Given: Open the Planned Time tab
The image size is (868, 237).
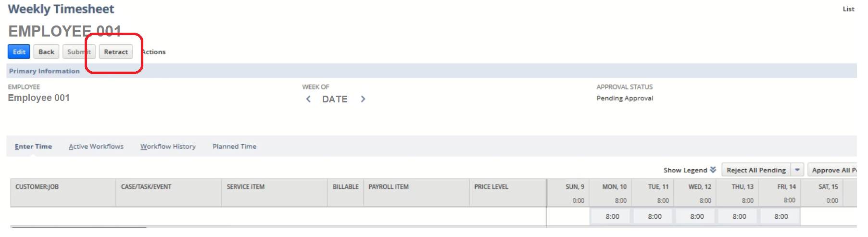Looking at the screenshot, I should [235, 146].
